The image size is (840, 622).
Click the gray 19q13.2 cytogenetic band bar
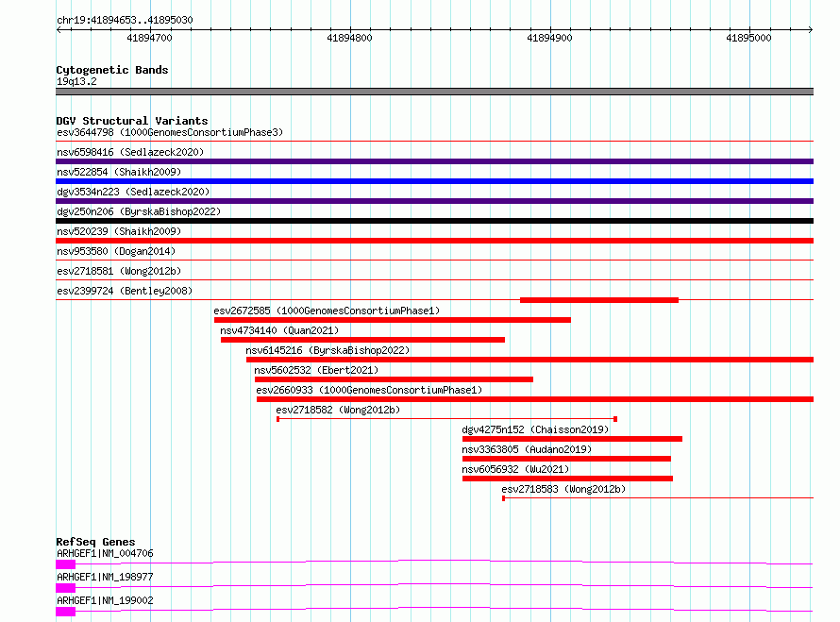[x=434, y=92]
